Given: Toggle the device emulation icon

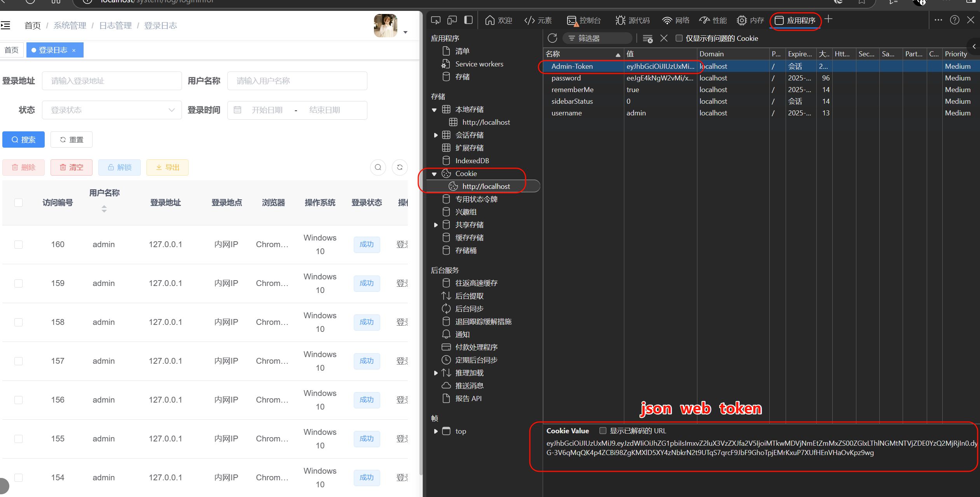Looking at the screenshot, I should (452, 20).
